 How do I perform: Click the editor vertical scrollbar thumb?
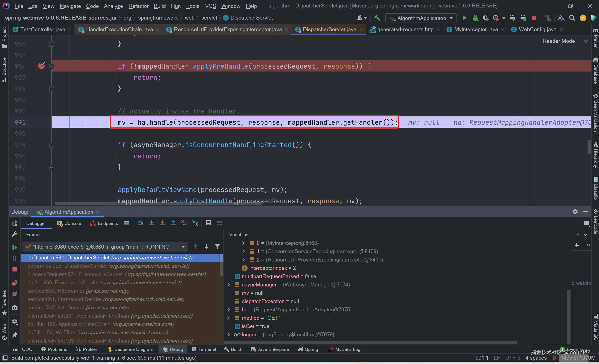589,146
